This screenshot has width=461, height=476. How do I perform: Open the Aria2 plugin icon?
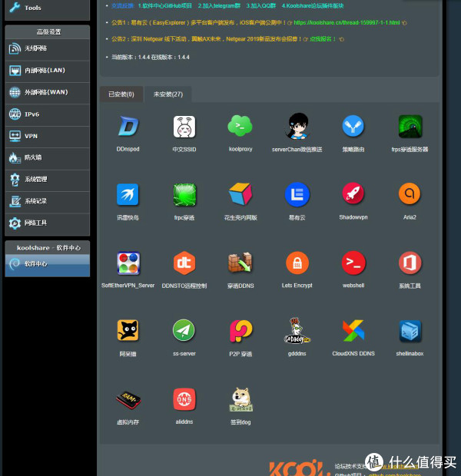[x=410, y=193]
